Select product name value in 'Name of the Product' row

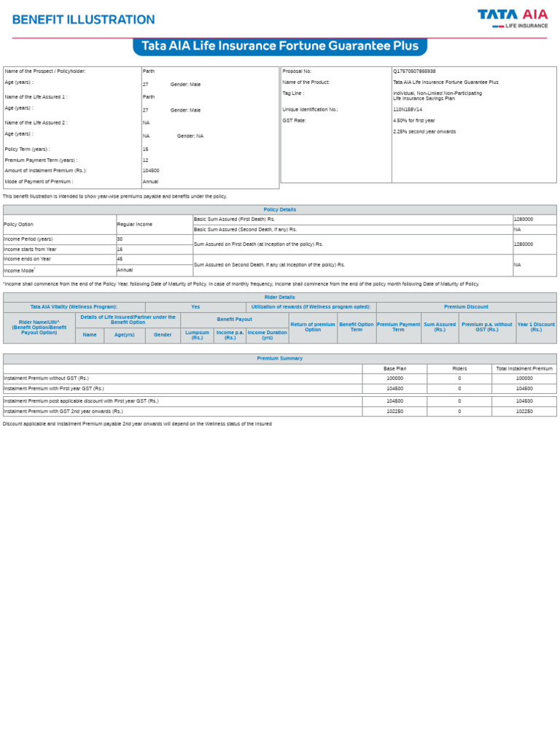click(x=446, y=82)
